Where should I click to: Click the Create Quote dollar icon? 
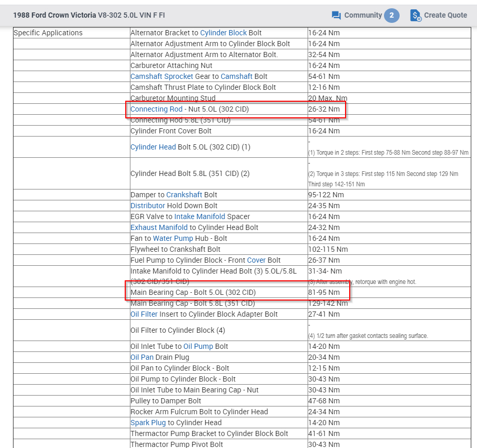coord(416,15)
